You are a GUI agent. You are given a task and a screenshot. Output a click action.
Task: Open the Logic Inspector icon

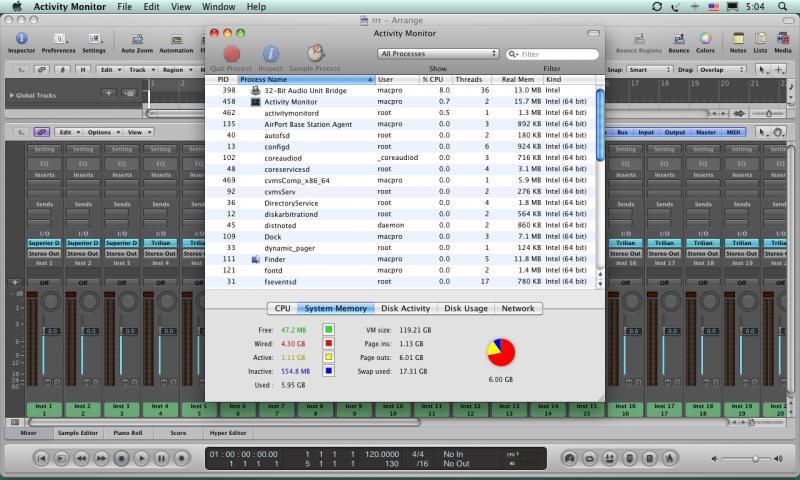[22, 36]
